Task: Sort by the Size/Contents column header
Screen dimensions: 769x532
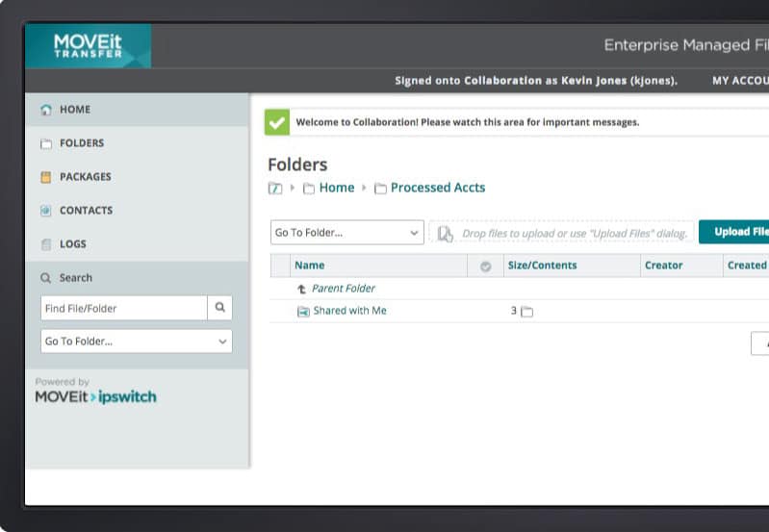Action: tap(543, 266)
